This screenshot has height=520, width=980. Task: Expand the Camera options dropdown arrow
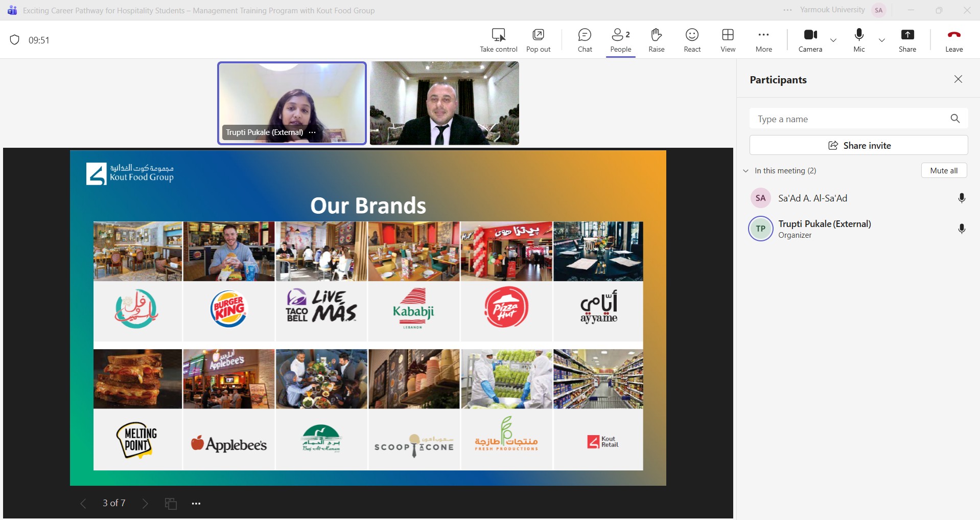pos(833,40)
